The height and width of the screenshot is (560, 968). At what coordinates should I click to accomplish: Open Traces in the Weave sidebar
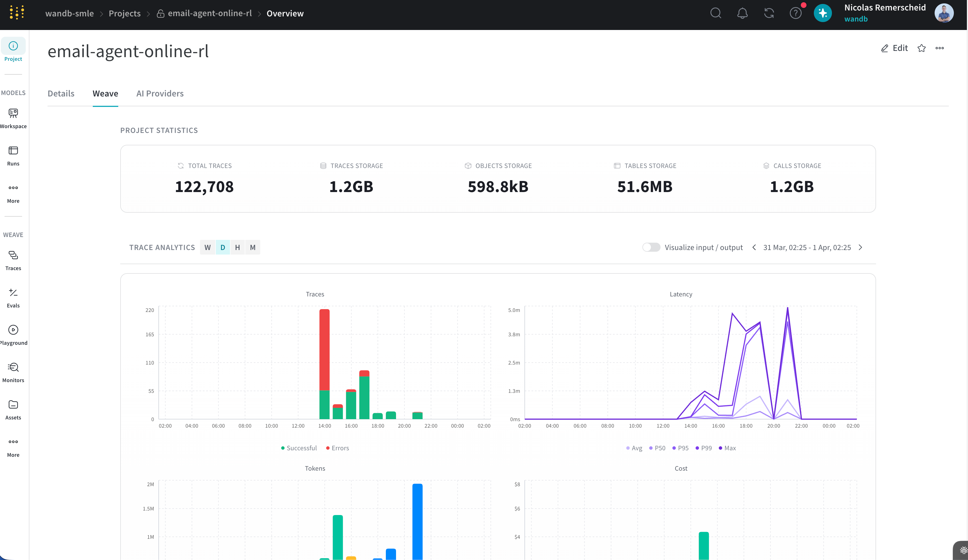(x=14, y=260)
